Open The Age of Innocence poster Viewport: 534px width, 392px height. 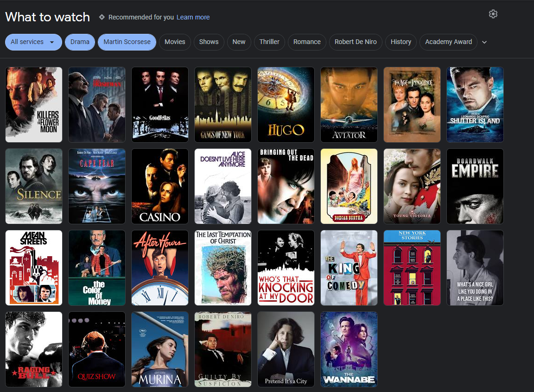412,104
